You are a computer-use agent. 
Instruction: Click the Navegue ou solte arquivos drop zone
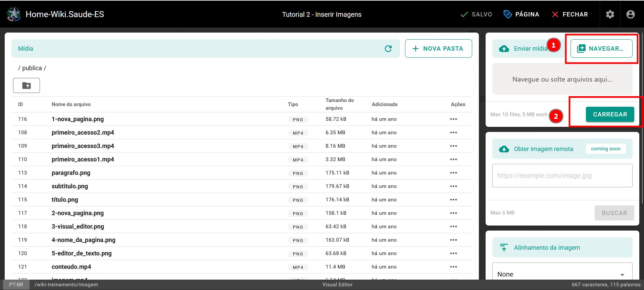tap(562, 80)
